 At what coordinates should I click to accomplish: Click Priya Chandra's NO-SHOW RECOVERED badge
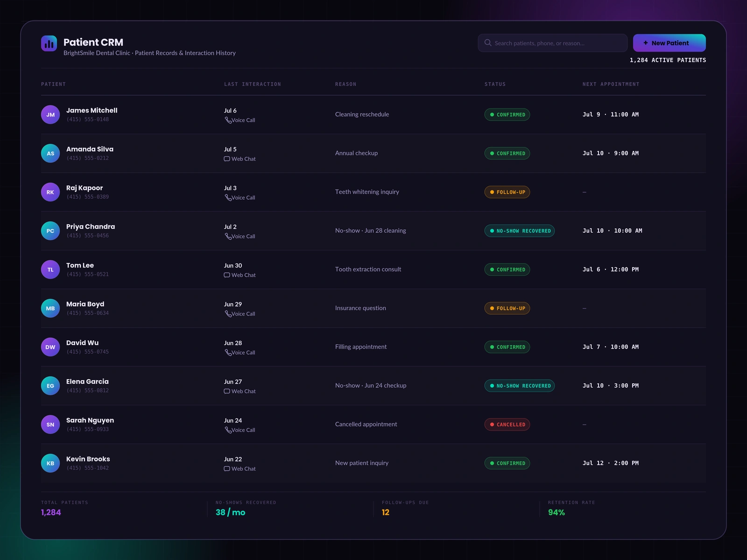(520, 231)
